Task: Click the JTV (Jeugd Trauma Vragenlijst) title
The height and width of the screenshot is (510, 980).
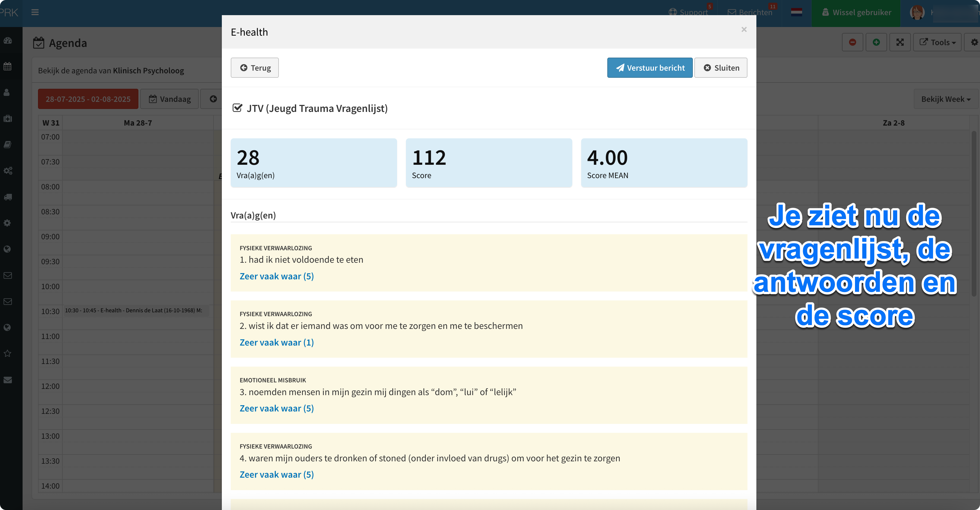Action: point(317,108)
